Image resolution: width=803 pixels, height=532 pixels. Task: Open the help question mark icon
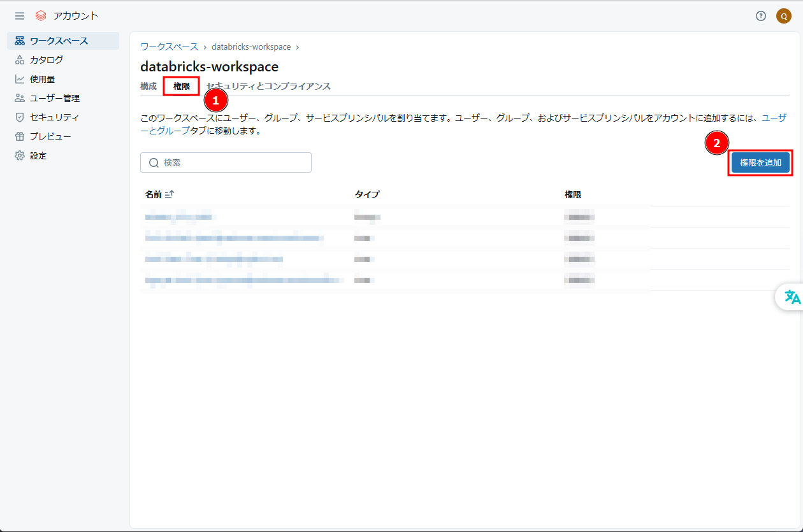[761, 16]
